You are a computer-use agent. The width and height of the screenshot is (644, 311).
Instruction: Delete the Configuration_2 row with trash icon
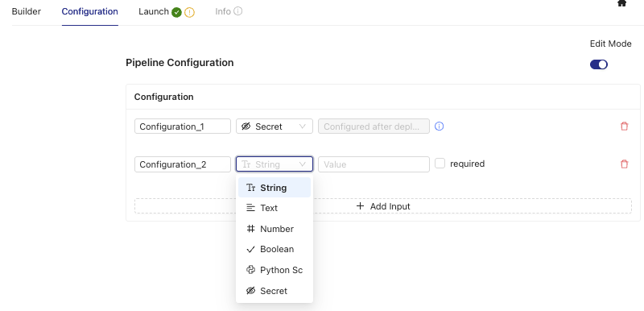click(x=625, y=164)
